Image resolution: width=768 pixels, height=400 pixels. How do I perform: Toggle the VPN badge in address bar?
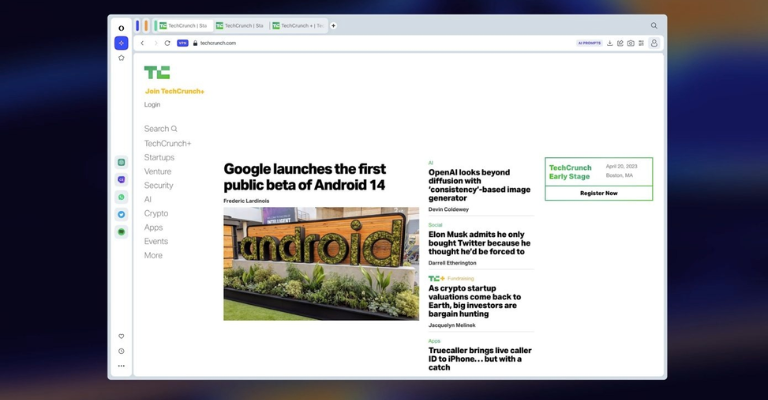click(x=182, y=43)
